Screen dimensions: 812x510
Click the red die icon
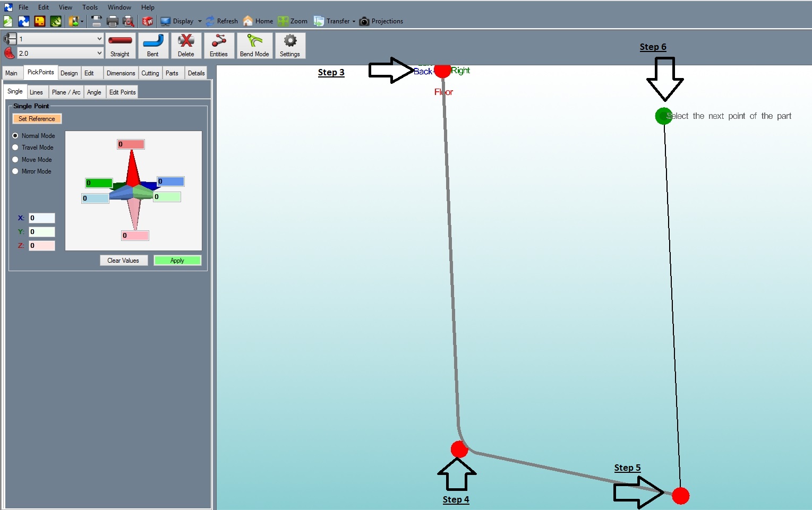coord(10,53)
